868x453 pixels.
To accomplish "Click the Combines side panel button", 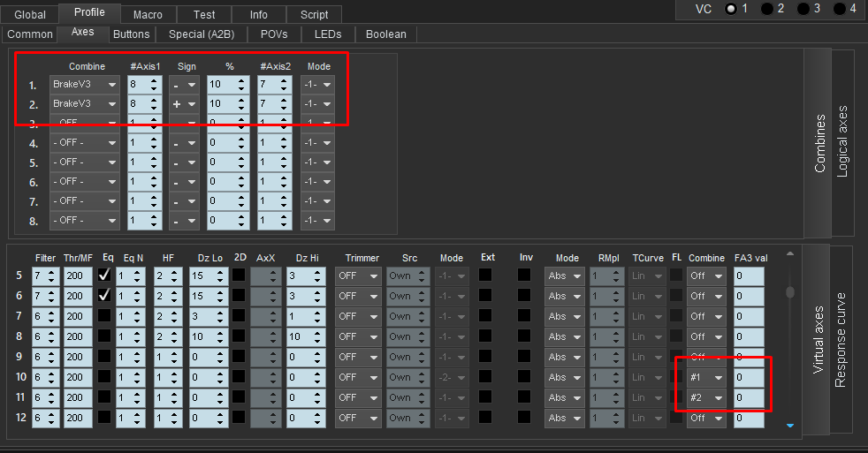I will (x=819, y=143).
